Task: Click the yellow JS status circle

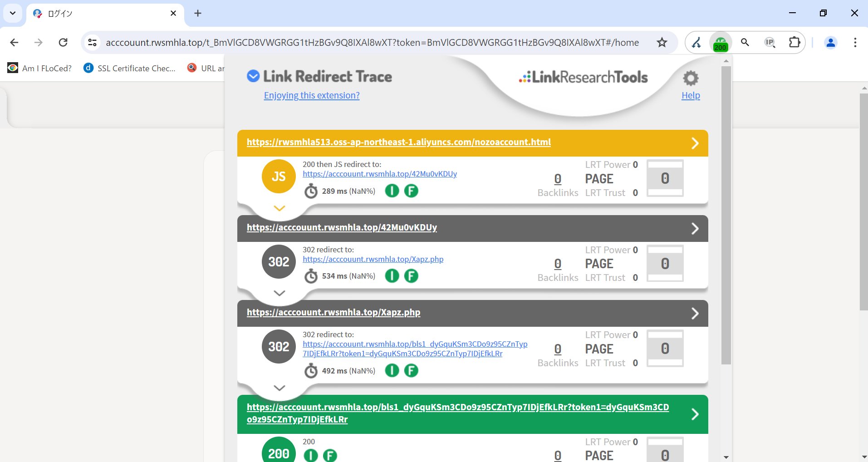Action: tap(279, 177)
